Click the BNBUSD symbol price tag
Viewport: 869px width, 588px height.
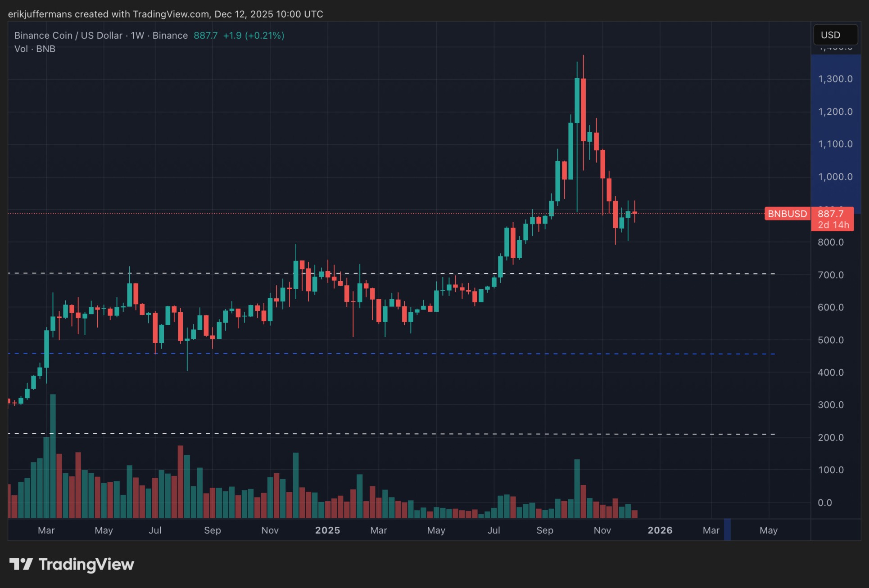787,214
